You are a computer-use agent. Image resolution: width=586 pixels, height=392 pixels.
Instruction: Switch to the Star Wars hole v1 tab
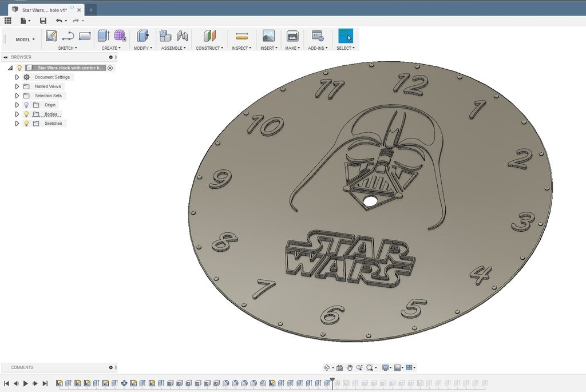pyautogui.click(x=45, y=10)
